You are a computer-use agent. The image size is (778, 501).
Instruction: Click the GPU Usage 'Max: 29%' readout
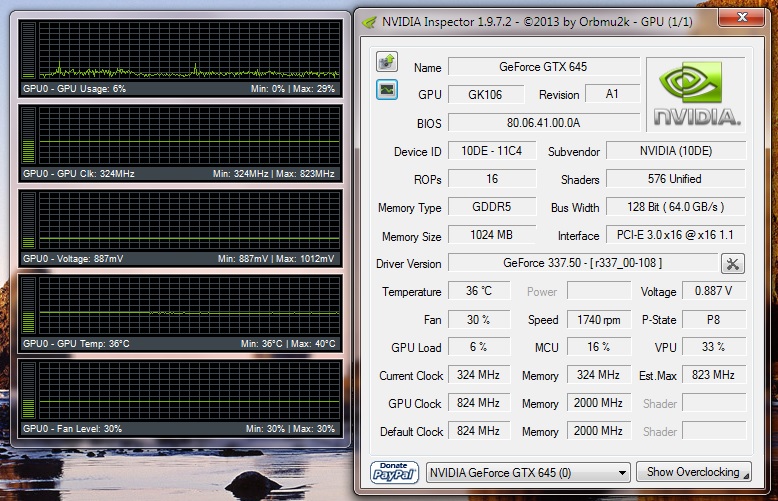[x=314, y=89]
